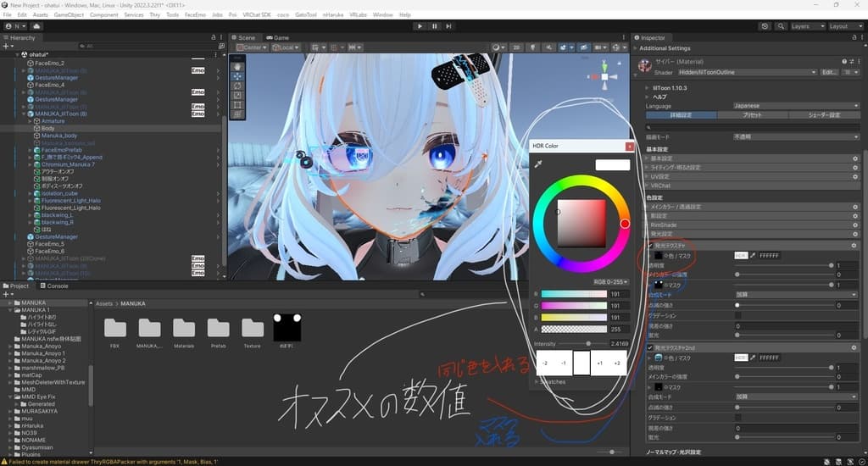Open the Layers dropdown
The width and height of the screenshot is (868, 466).
point(808,26)
